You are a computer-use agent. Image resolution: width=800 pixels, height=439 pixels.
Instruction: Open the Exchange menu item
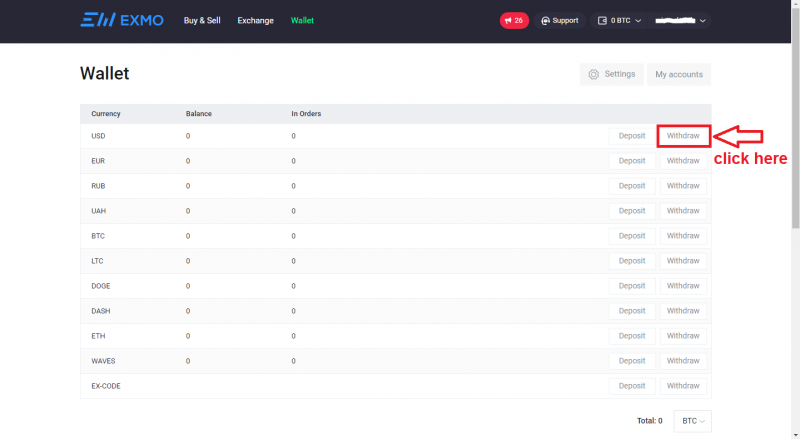(x=255, y=20)
